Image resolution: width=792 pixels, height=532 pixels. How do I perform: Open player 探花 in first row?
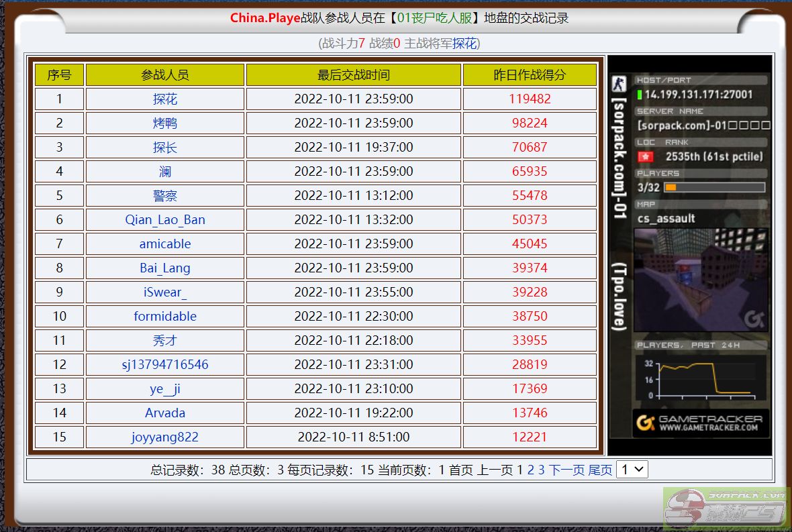[x=165, y=99]
